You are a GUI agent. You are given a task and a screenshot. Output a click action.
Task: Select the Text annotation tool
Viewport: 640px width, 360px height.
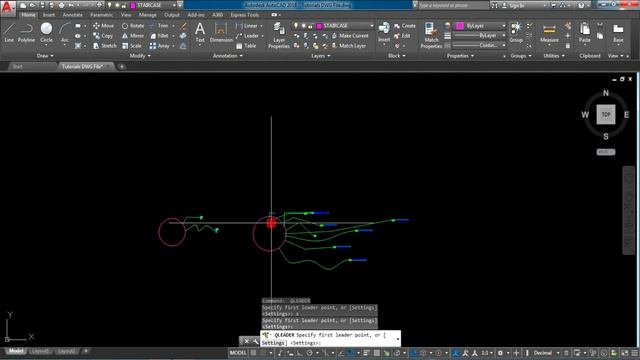tap(200, 33)
